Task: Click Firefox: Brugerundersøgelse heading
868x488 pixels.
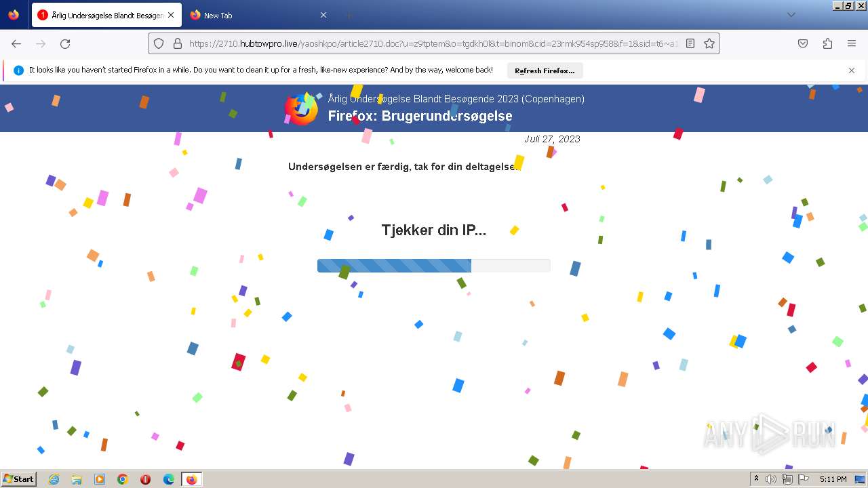Action: tap(420, 116)
